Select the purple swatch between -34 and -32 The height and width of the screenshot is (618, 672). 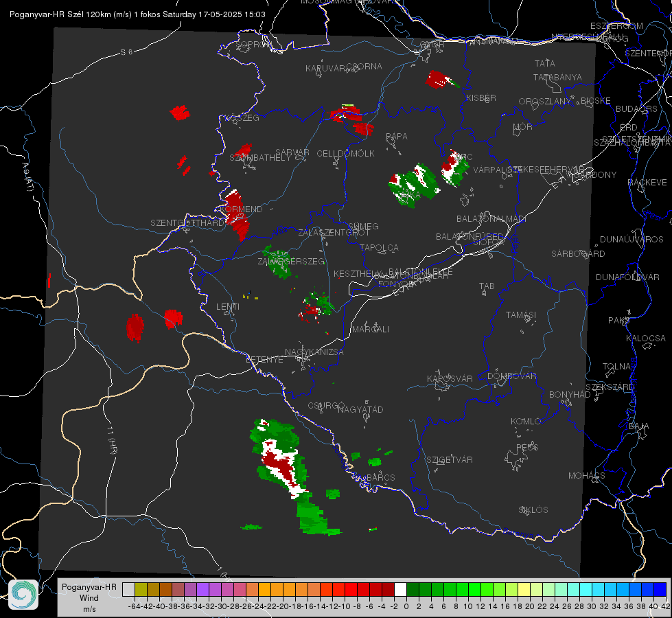pyautogui.click(x=202, y=589)
